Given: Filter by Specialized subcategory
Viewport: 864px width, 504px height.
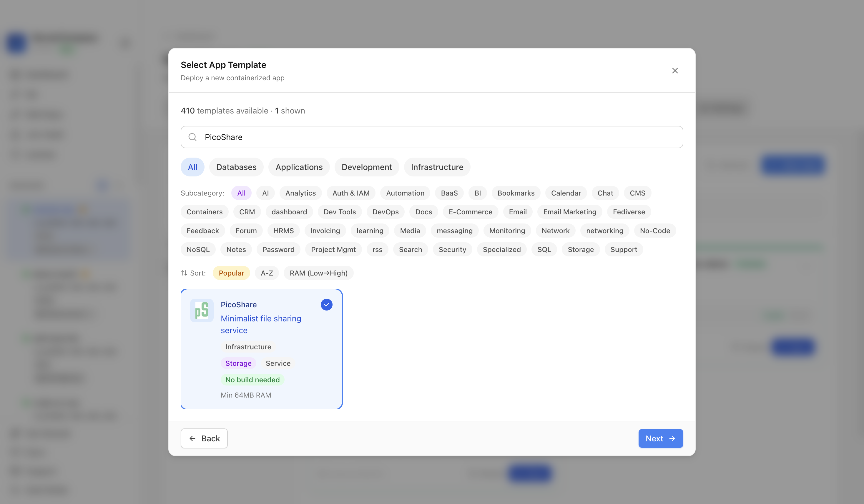Looking at the screenshot, I should tap(502, 249).
